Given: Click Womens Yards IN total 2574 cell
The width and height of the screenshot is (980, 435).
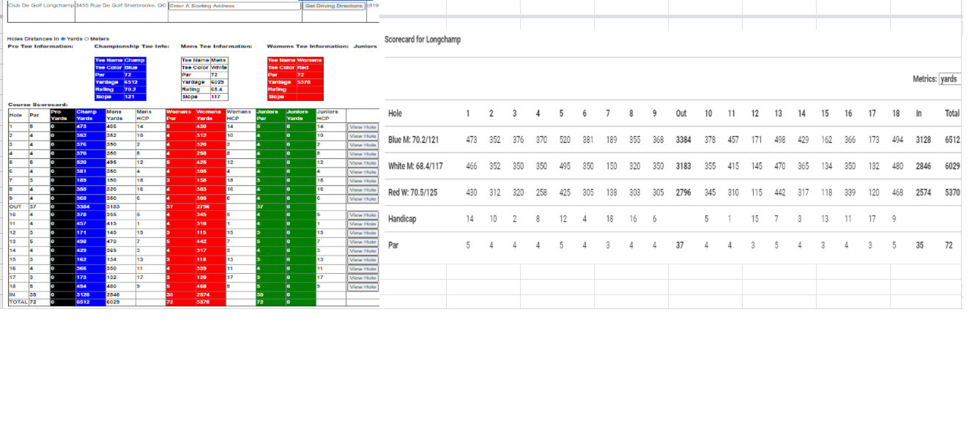Looking at the screenshot, I should (210, 296).
